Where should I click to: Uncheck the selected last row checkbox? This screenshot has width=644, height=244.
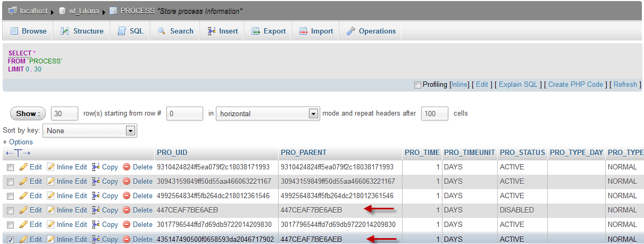click(x=11, y=240)
